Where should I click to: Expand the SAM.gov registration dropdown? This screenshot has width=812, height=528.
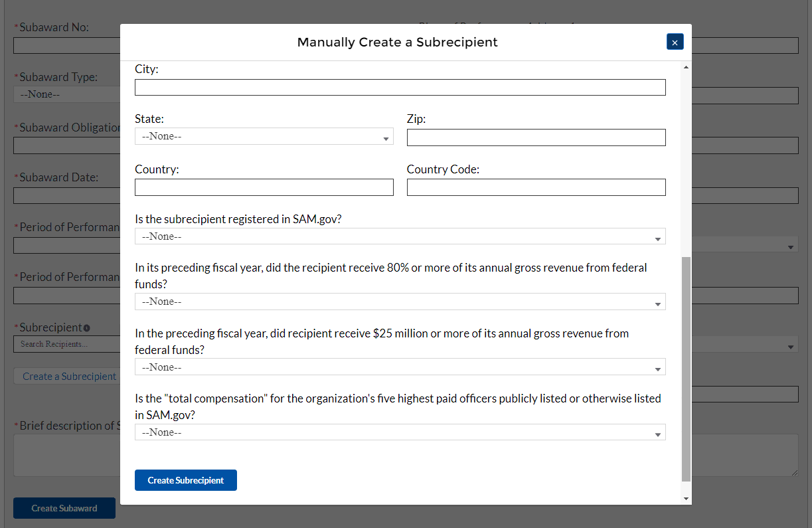pyautogui.click(x=400, y=236)
